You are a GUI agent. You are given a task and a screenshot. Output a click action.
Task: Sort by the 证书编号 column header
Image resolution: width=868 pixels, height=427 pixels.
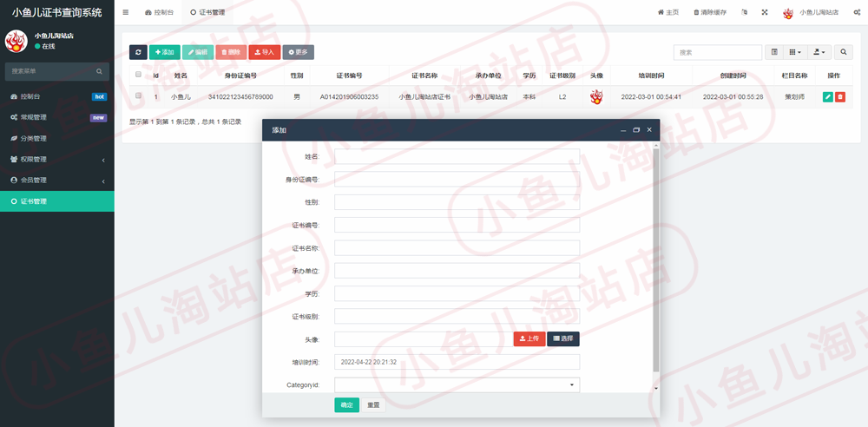tap(349, 76)
